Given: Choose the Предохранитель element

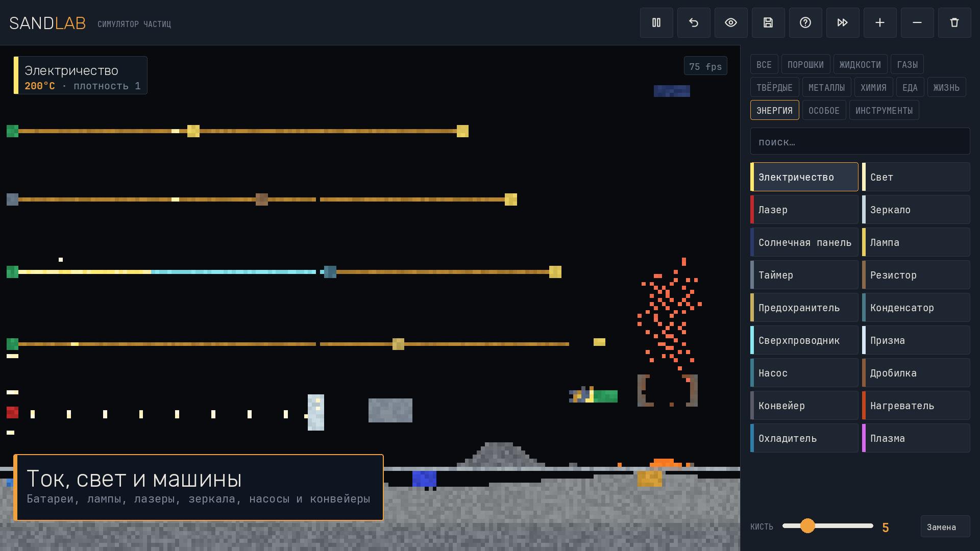Looking at the screenshot, I should click(804, 308).
